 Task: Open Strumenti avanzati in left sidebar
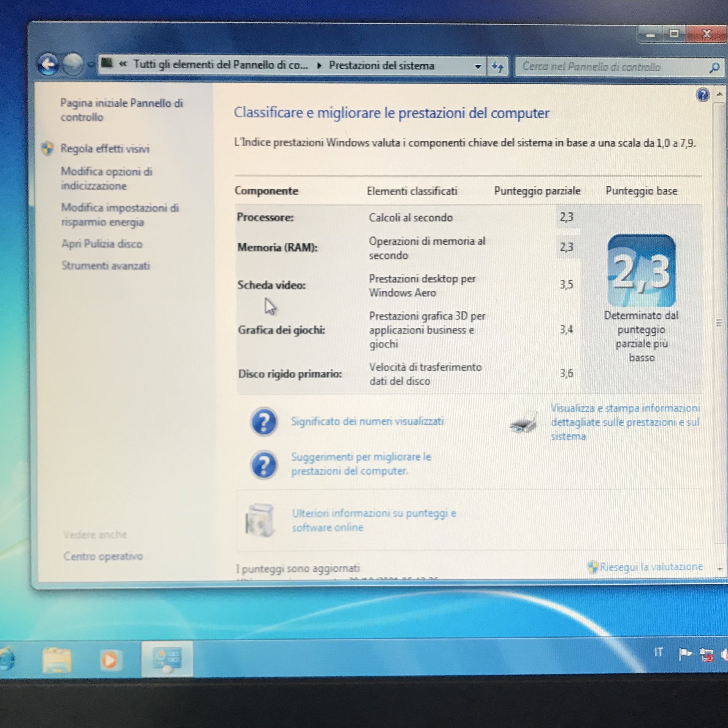click(106, 266)
